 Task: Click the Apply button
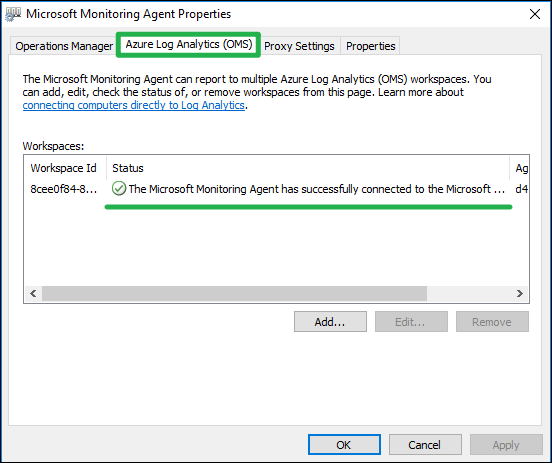(506, 445)
